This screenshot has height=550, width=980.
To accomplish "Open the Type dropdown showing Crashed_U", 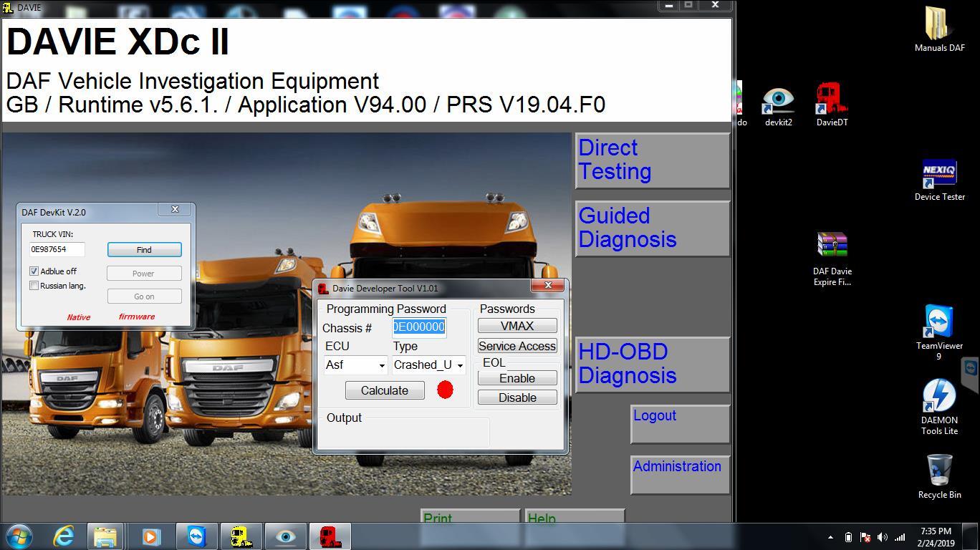I will (x=460, y=365).
